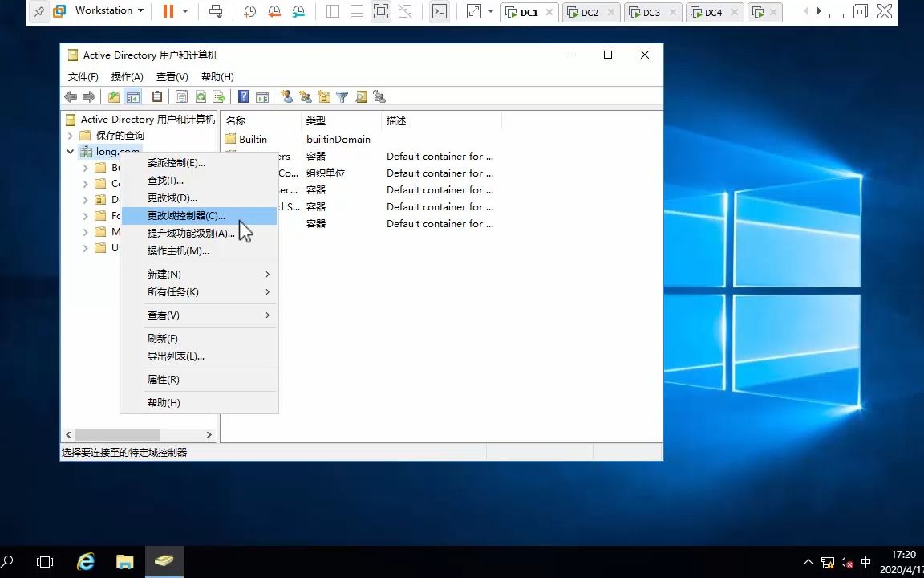Open 属性(R) from context menu
The width and height of the screenshot is (924, 578).
(x=200, y=380)
